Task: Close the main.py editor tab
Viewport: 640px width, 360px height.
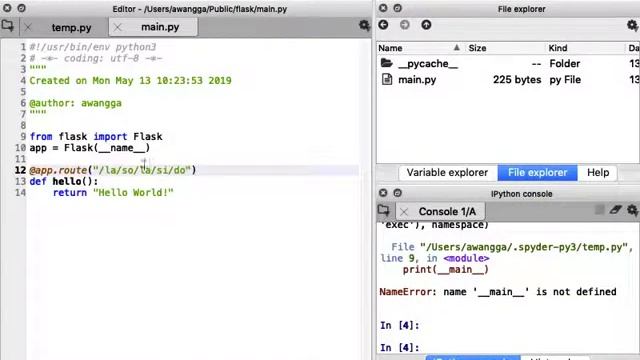Action: (118, 27)
